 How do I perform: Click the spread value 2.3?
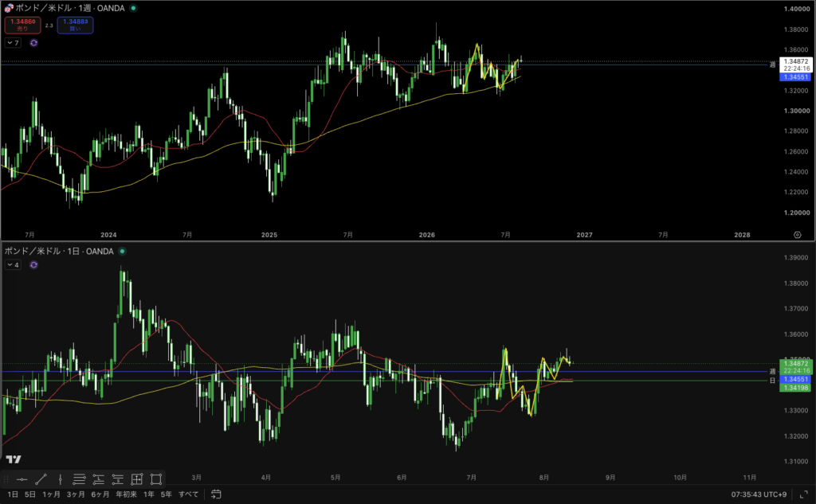(49, 25)
